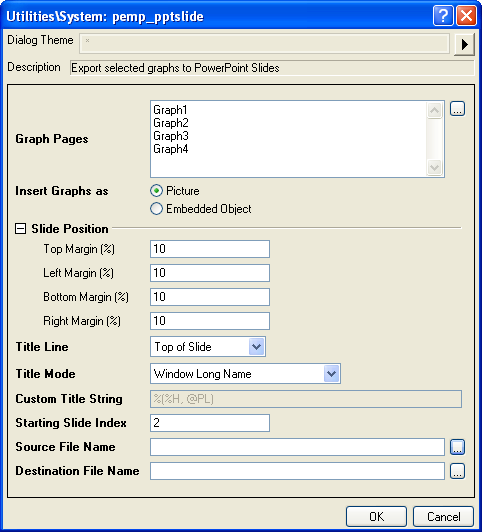Open the Title Line dropdown
The height and width of the screenshot is (532, 482).
click(x=256, y=347)
